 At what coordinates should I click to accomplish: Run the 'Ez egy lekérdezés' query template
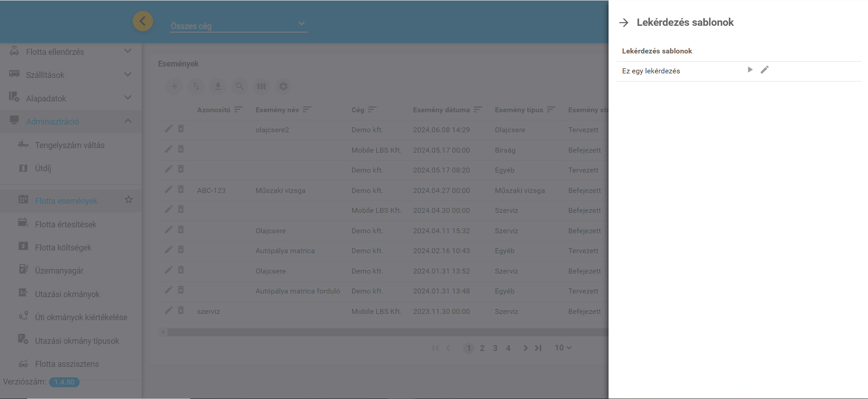[750, 70]
